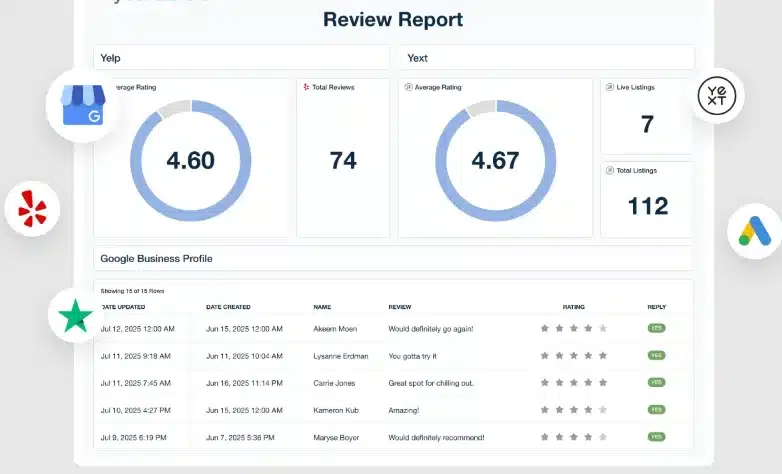Click the star rating for Carrie Jones
The height and width of the screenshot is (474, 782).
(574, 383)
